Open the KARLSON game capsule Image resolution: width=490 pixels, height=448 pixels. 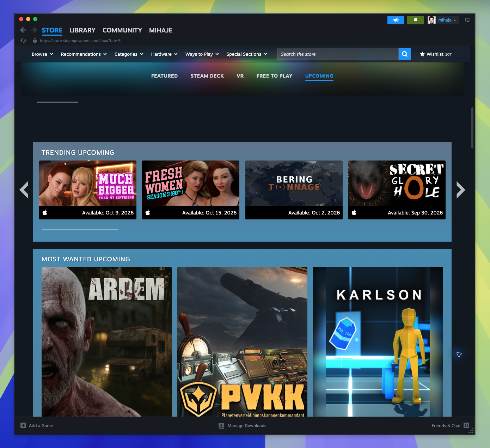coord(378,342)
